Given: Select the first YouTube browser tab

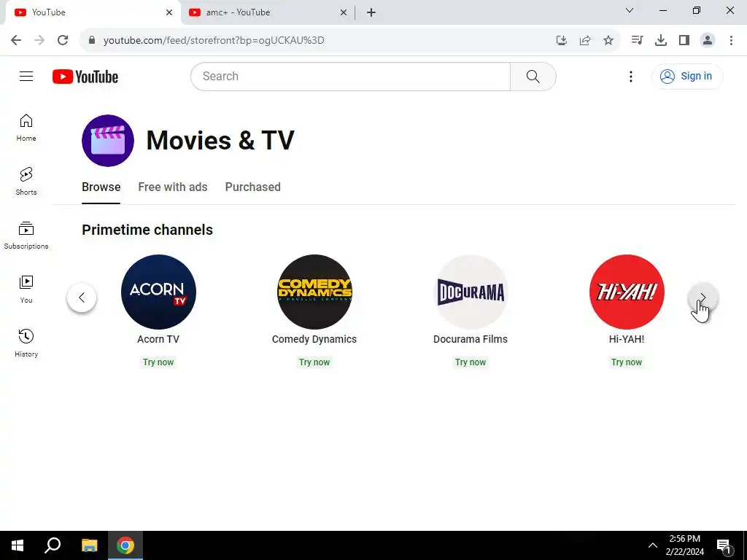Looking at the screenshot, I should 93,12.
